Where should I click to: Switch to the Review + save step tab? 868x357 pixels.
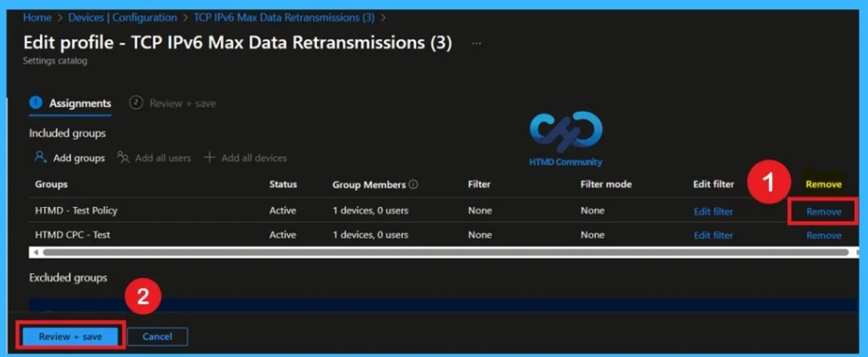173,103
